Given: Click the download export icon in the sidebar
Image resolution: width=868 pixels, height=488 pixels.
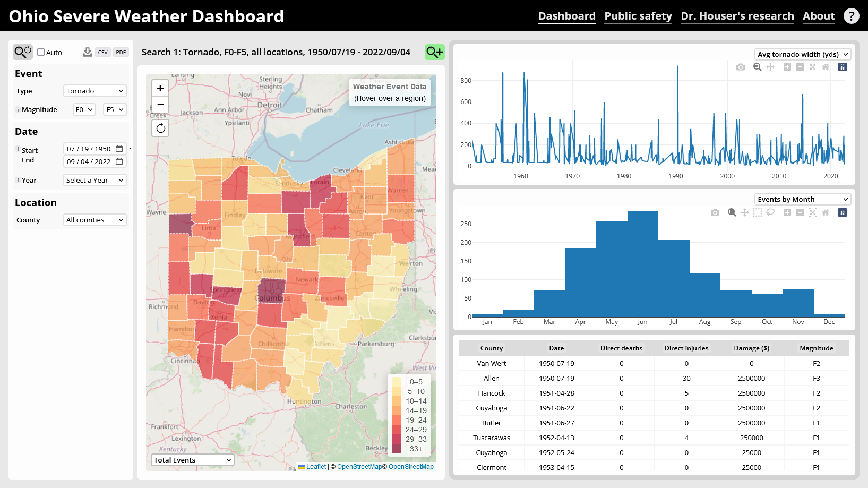Looking at the screenshot, I should [87, 52].
